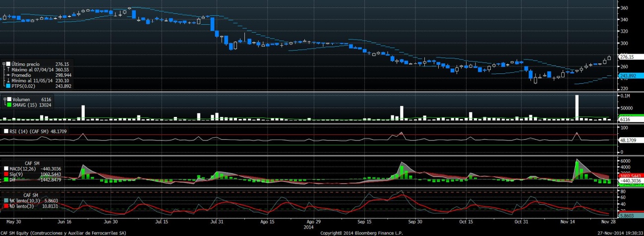Click the Promedio average marker icon
This screenshot has width=644, height=236.
point(7,75)
